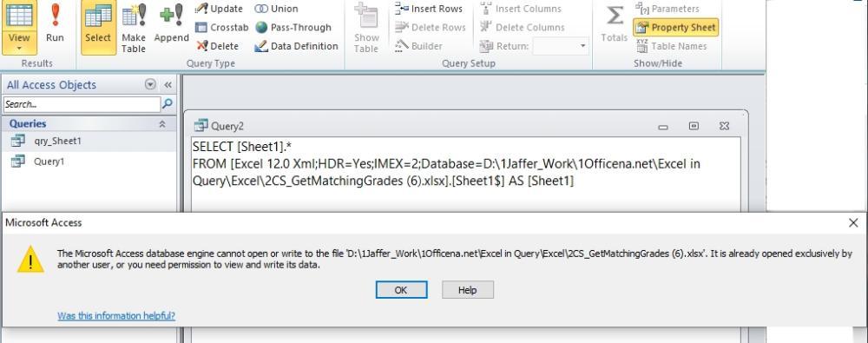This screenshot has height=343, width=868.
Task: Collapse navigation pane with shutter bar button
Action: coord(168,85)
